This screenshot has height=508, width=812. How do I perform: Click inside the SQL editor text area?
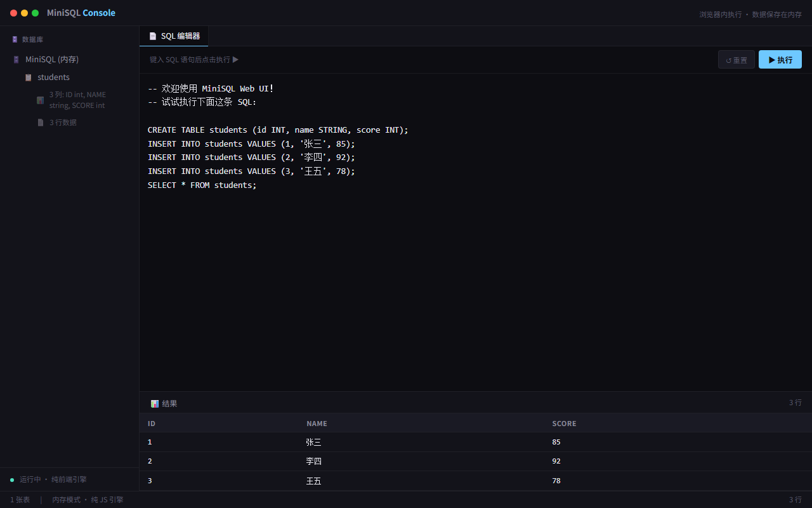[476, 232]
